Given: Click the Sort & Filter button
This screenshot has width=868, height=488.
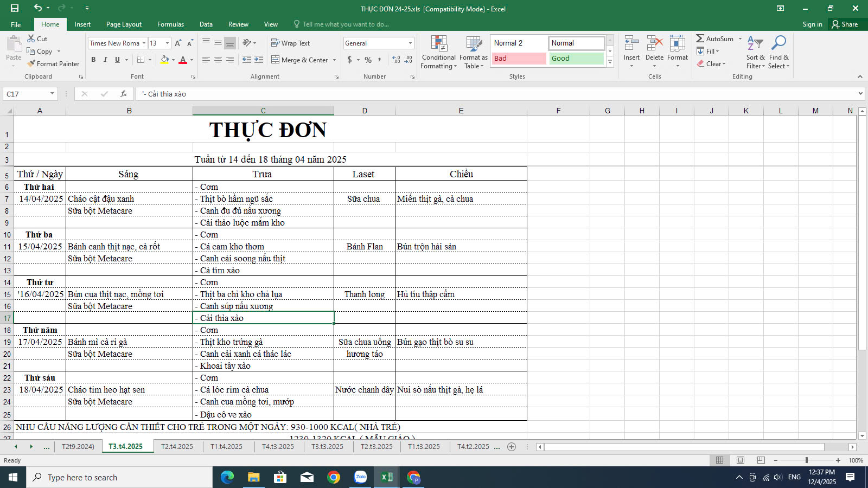Looking at the screenshot, I should [x=755, y=52].
